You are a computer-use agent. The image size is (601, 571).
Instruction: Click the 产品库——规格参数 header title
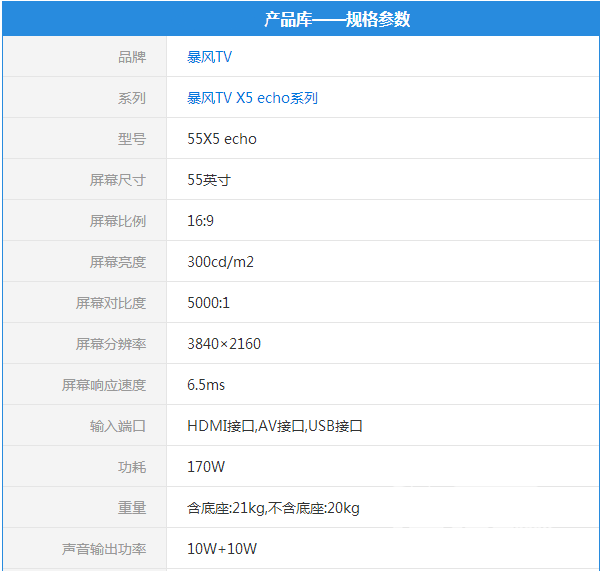[x=337, y=19]
